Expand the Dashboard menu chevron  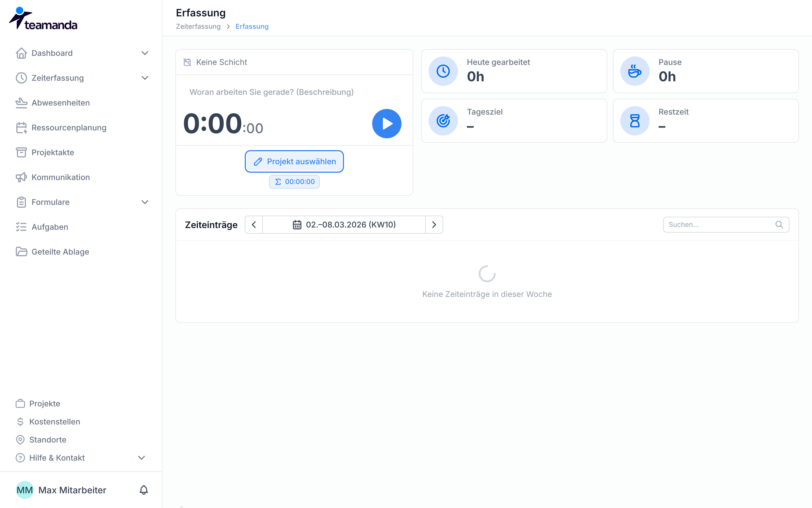tap(145, 53)
